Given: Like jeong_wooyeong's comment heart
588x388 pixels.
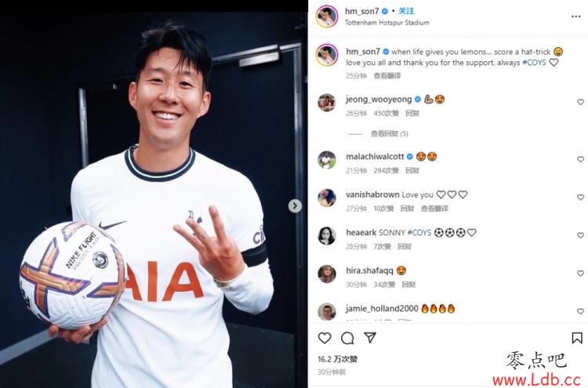Looking at the screenshot, I should click(x=580, y=102).
